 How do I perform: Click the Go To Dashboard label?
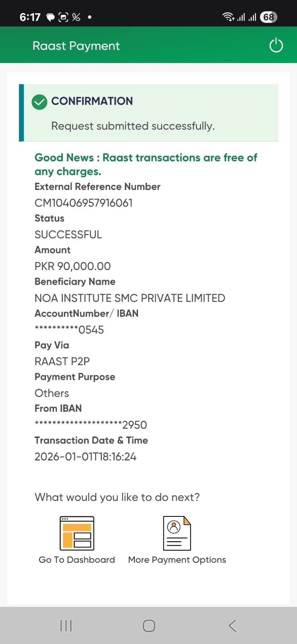(77, 559)
